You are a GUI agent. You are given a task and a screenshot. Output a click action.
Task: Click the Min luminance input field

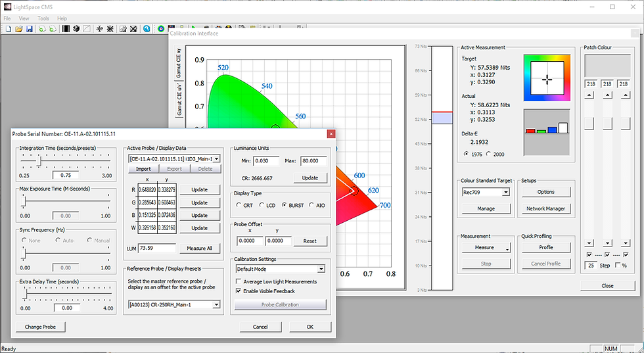[265, 161]
